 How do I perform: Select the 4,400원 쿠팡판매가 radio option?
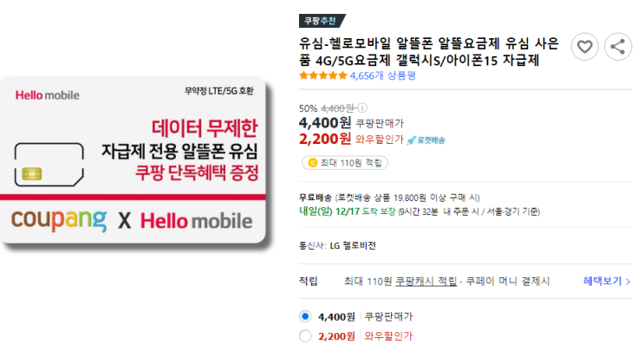(305, 316)
